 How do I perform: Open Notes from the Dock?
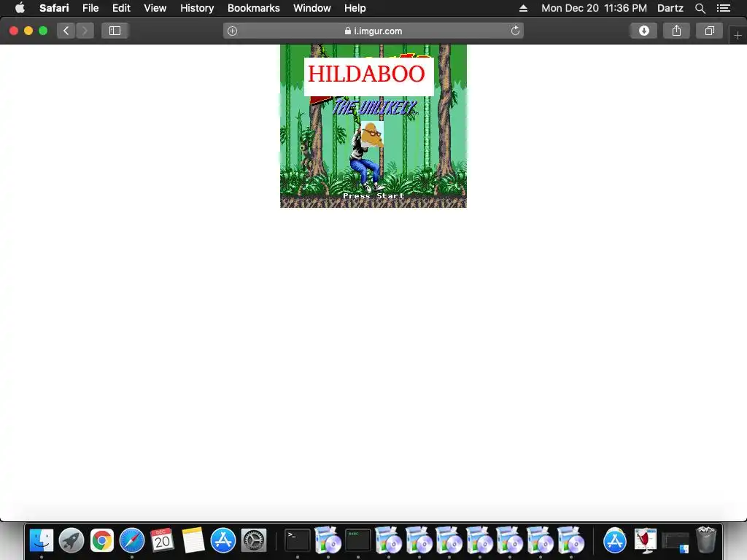point(193,540)
